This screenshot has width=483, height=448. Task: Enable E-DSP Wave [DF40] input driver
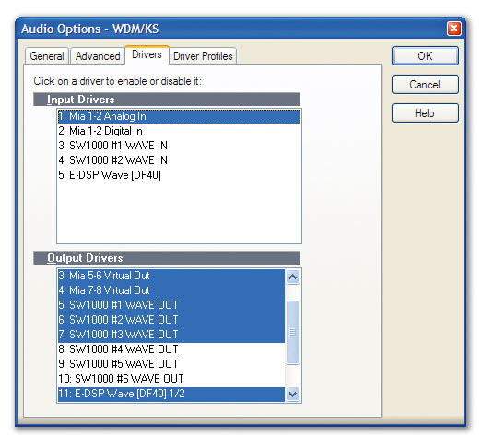coord(179,175)
